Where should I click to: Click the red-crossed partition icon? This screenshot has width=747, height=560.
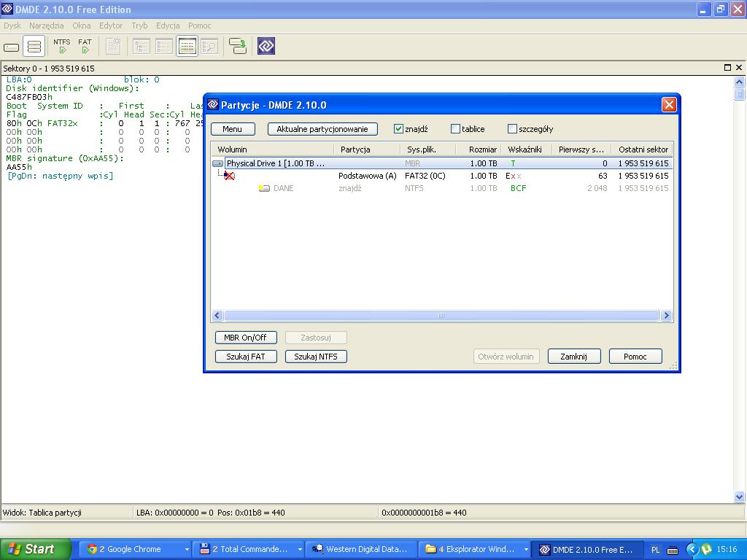(230, 176)
